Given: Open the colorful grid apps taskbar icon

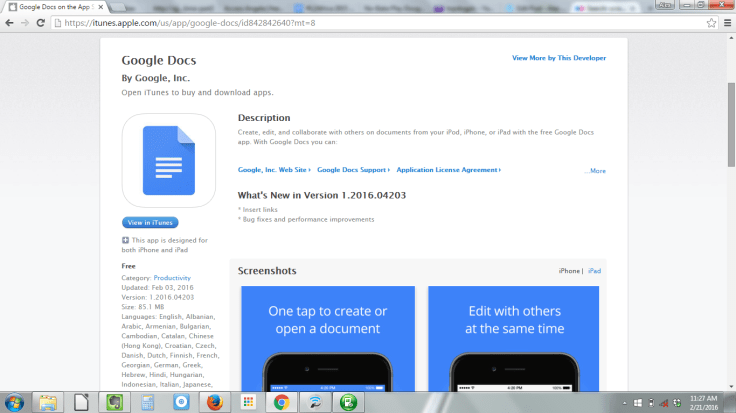Looking at the screenshot, I should (248, 403).
